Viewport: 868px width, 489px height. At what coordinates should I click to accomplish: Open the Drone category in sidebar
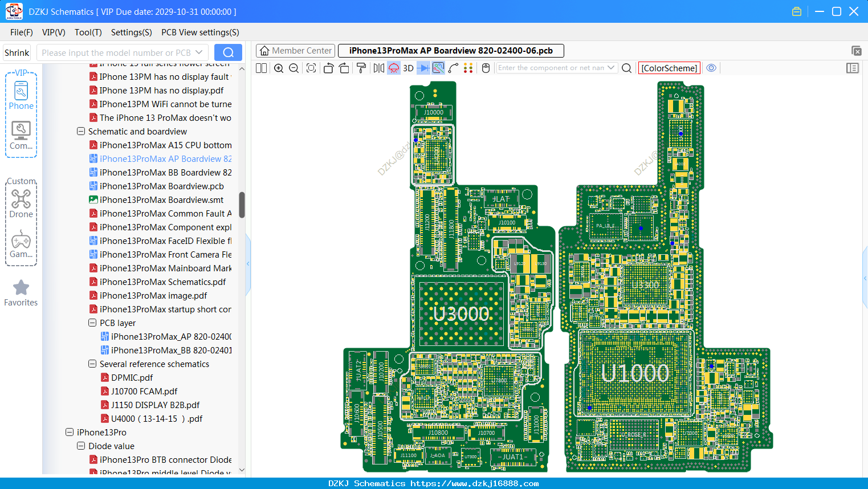(x=21, y=203)
